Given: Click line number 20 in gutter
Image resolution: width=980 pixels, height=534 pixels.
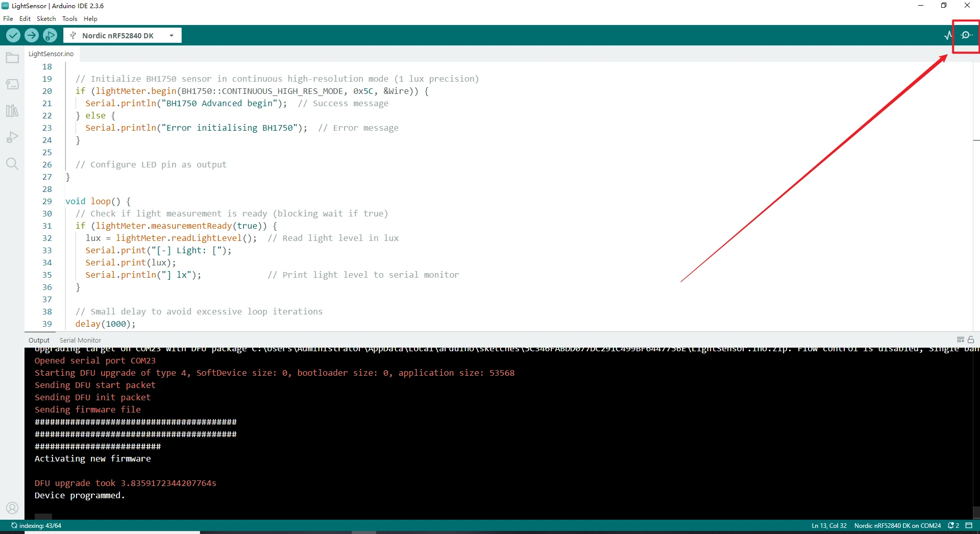Looking at the screenshot, I should click(x=47, y=91).
